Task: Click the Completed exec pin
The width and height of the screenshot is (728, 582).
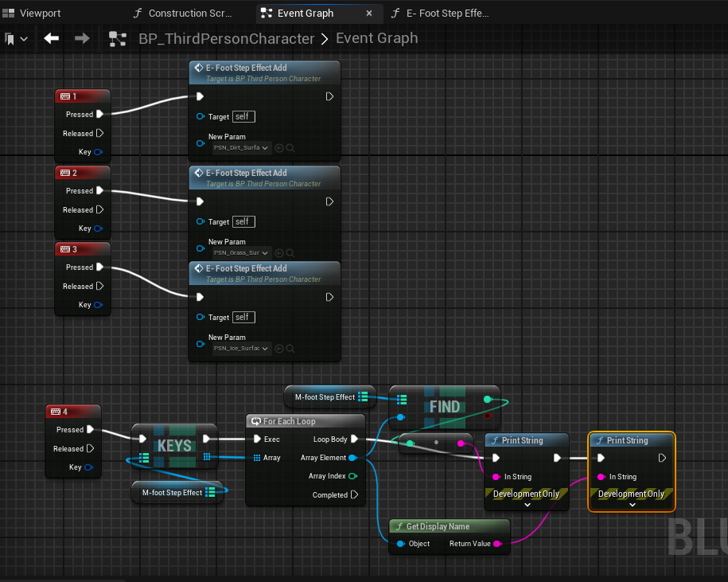Action: click(354, 494)
